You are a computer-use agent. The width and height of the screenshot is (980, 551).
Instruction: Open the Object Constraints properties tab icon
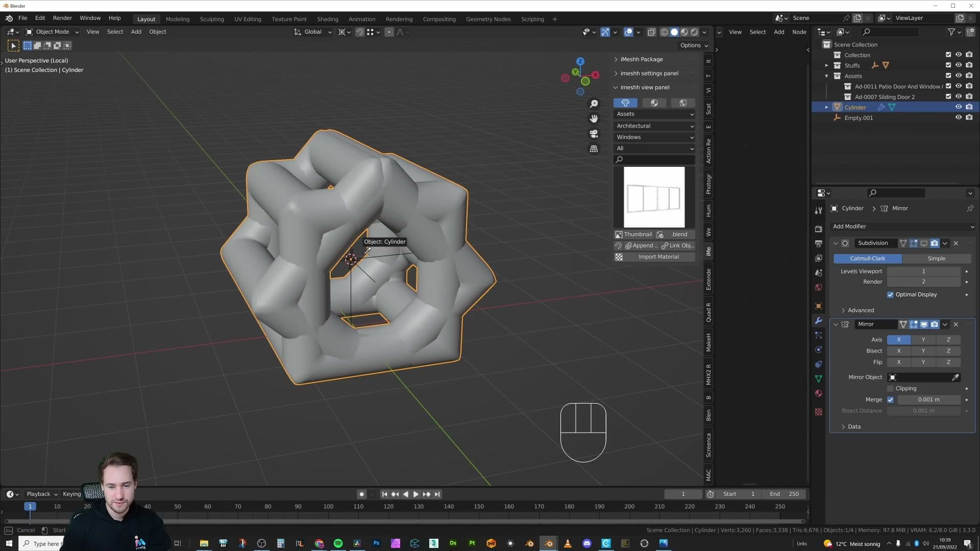click(x=819, y=364)
